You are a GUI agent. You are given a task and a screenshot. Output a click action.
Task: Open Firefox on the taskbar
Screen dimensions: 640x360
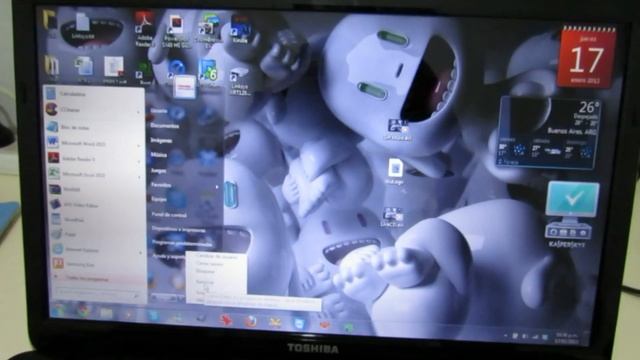[251, 322]
